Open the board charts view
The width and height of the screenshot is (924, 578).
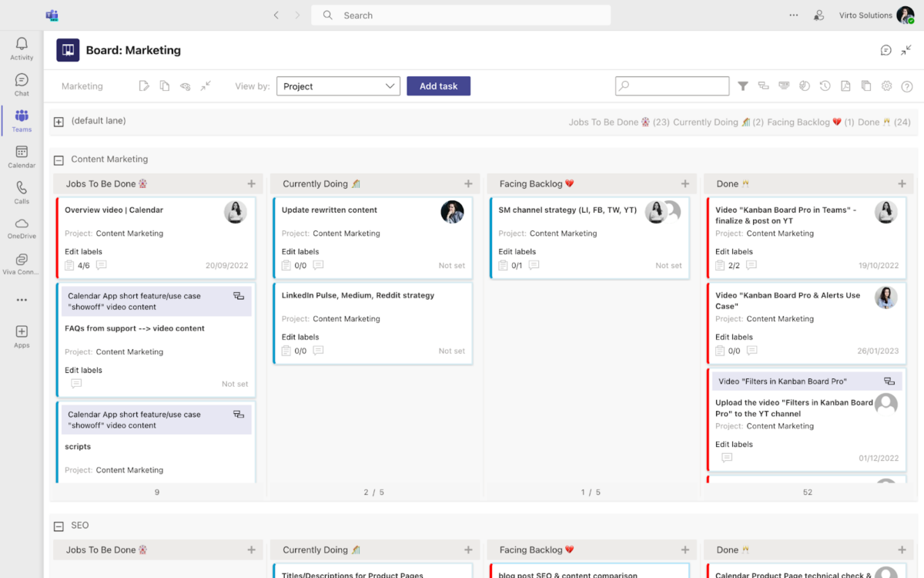click(x=805, y=86)
